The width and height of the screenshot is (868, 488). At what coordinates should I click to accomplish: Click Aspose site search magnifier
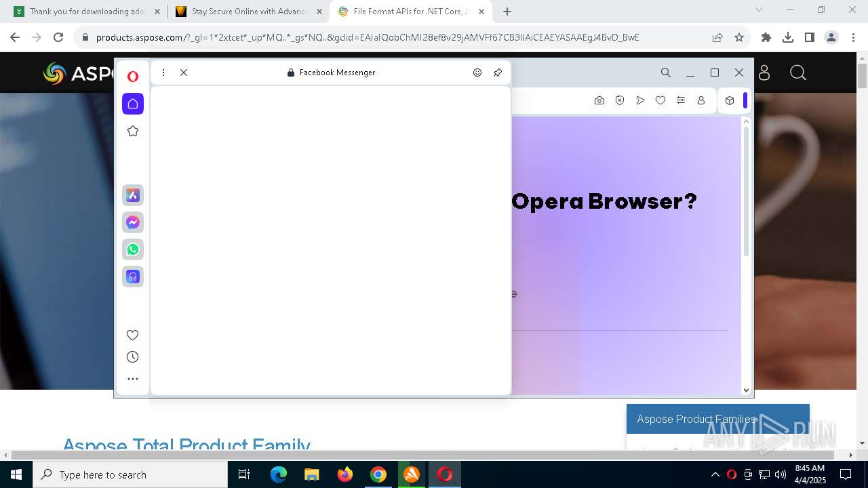tap(798, 73)
